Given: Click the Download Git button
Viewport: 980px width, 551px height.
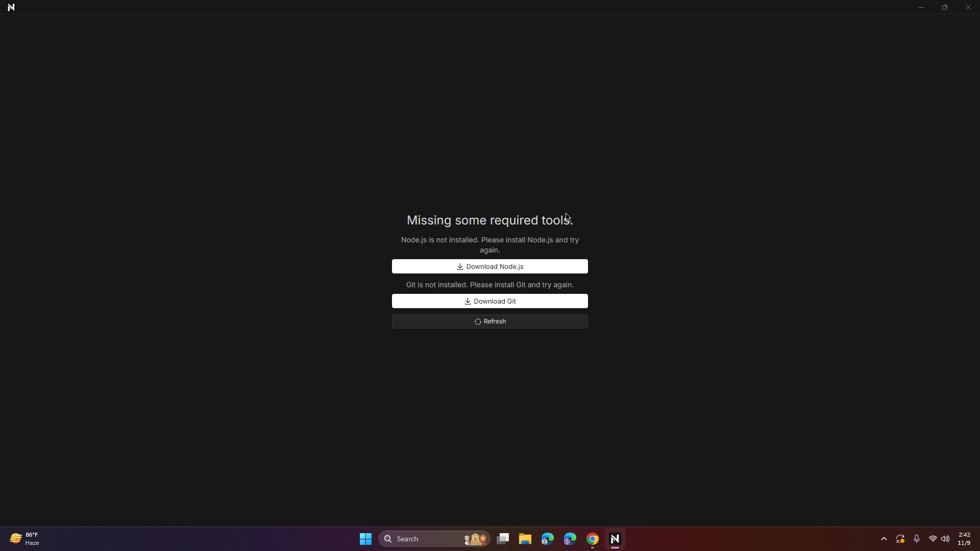Looking at the screenshot, I should pos(489,301).
